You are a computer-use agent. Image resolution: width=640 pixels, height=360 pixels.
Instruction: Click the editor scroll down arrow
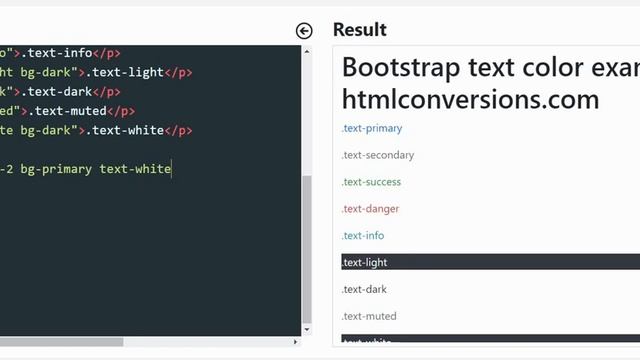(x=307, y=329)
